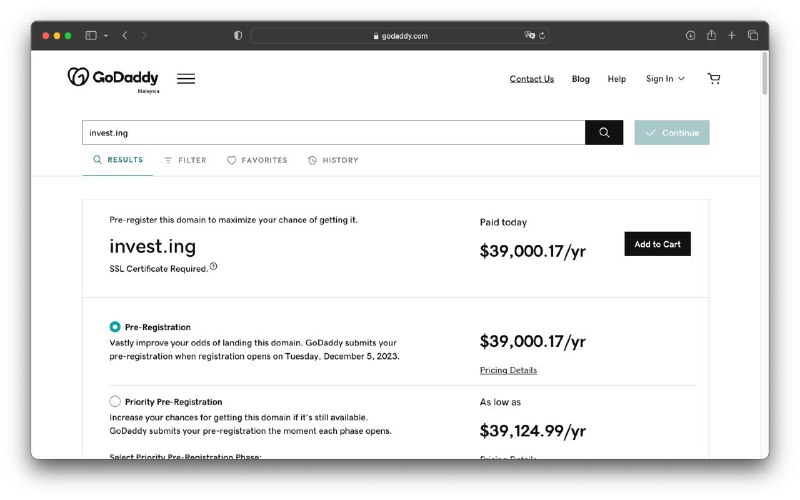Click the domain search magnifier button

point(604,133)
